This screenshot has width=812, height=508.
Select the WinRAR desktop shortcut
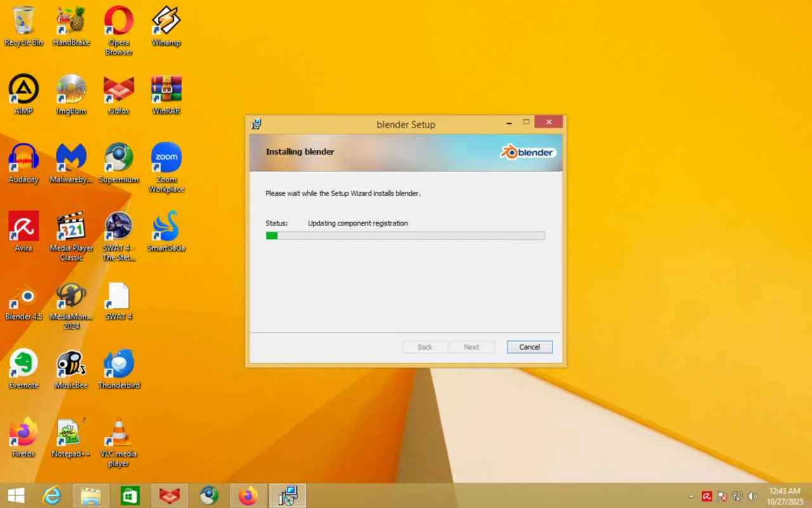pyautogui.click(x=166, y=95)
